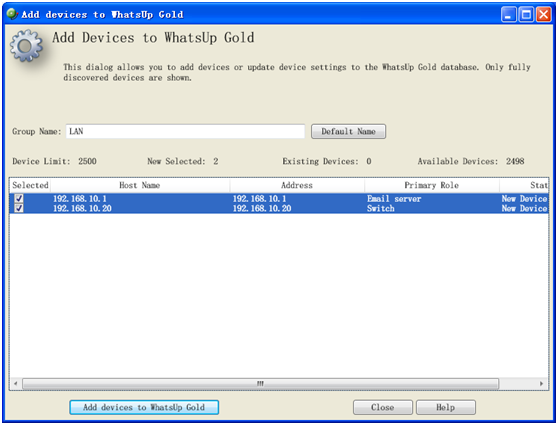558x425 pixels.
Task: Click the WhatsUp Gold title bar icon
Action: pos(12,14)
